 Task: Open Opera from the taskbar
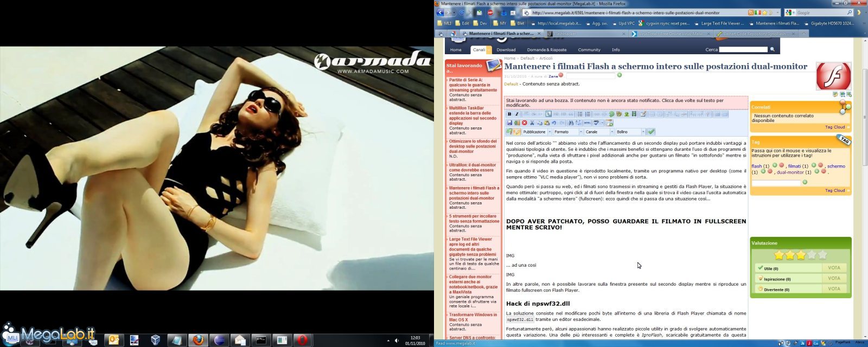[303, 340]
